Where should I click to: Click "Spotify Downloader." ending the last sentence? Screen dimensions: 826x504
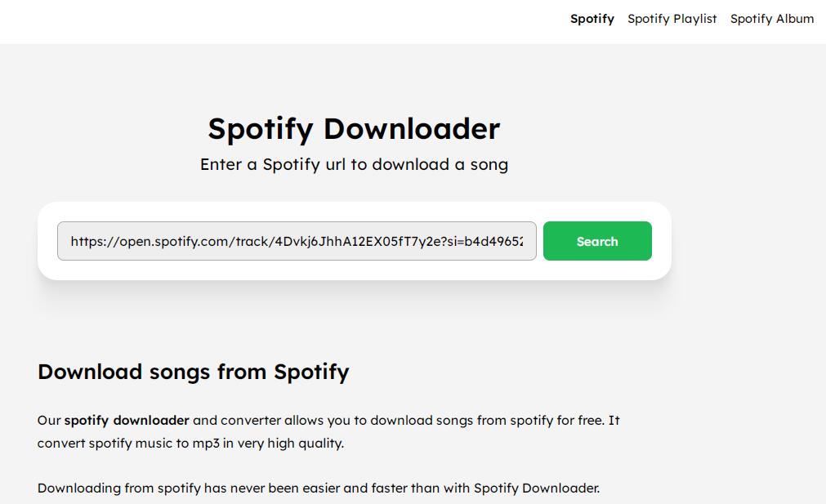click(536, 488)
